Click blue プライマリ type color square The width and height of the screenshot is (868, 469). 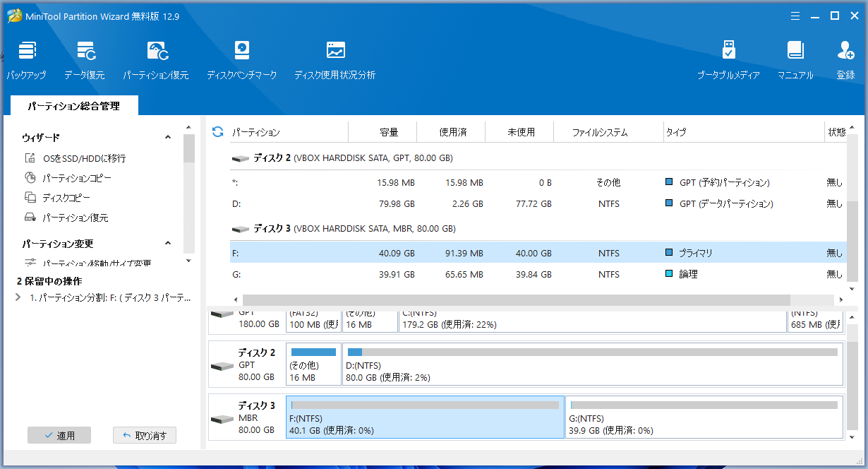(x=669, y=252)
